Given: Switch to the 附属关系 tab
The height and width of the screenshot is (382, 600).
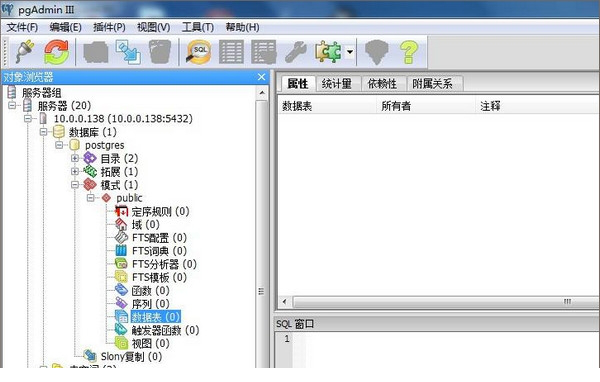Looking at the screenshot, I should coord(432,83).
